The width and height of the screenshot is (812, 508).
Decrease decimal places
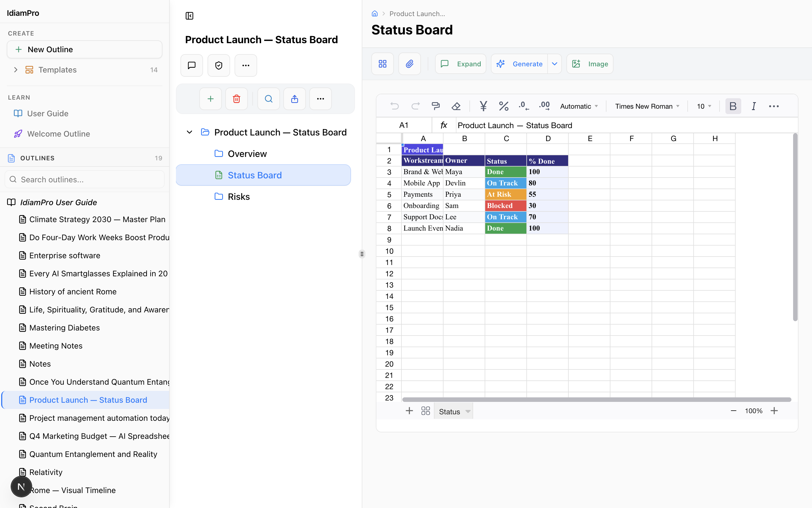coord(524,106)
